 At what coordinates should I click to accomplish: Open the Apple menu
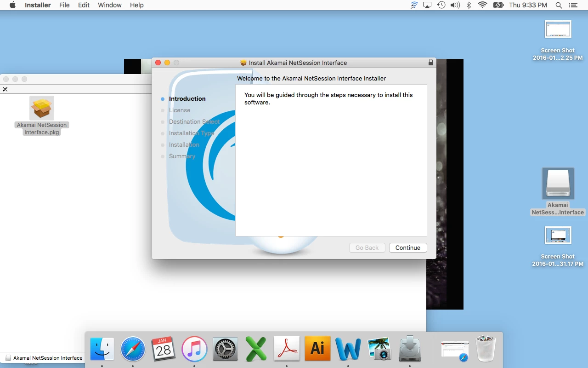click(x=12, y=5)
